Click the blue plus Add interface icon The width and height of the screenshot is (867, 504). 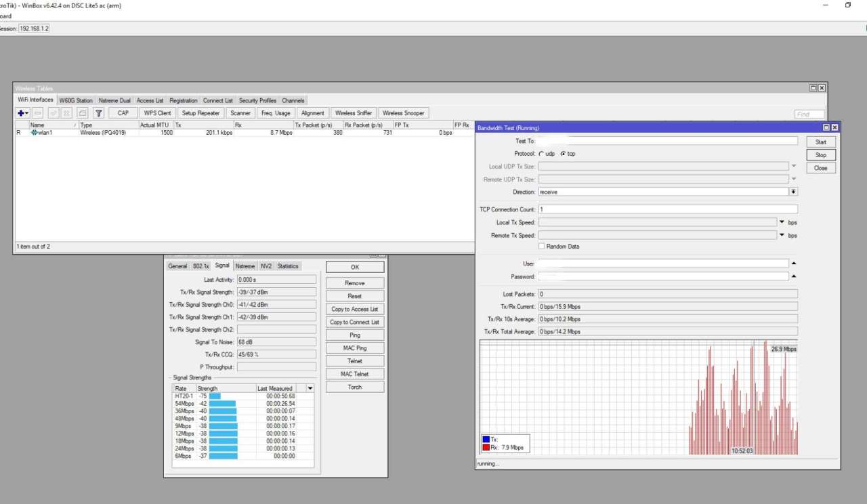(21, 113)
